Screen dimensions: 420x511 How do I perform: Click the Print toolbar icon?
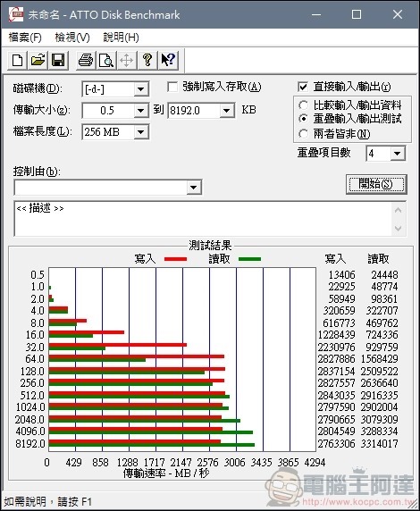86,60
